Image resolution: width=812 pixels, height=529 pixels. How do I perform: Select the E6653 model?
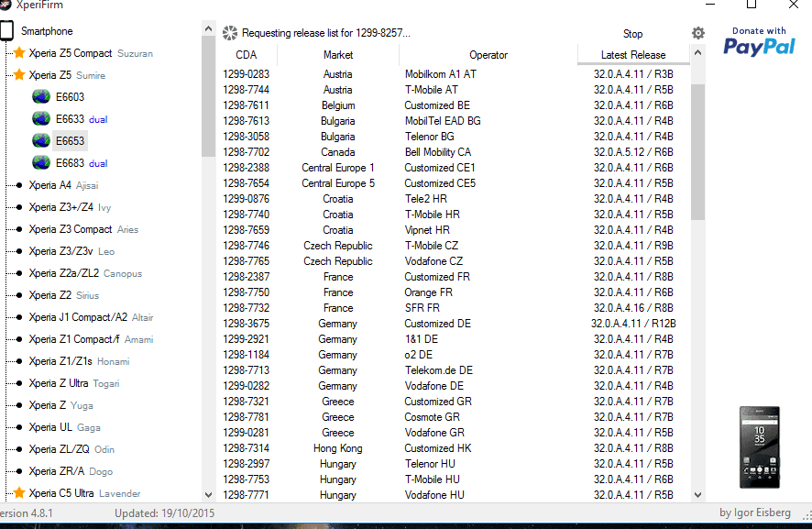[x=70, y=141]
